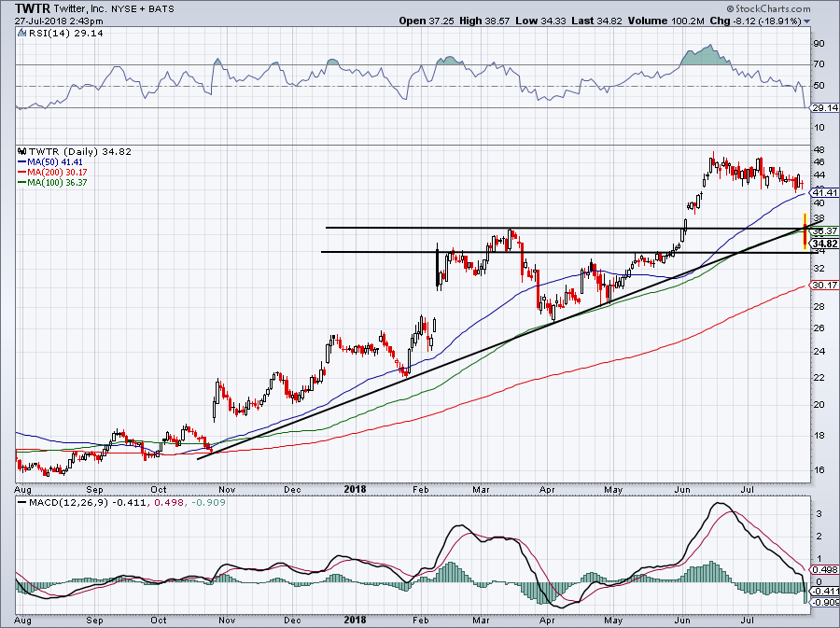Click the Last 34.82 header value
This screenshot has width=840, height=628.
(596, 21)
